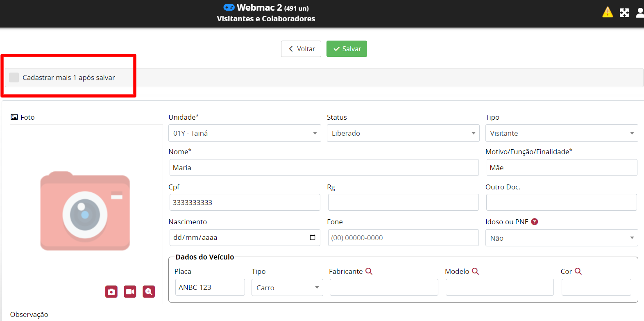Screen dimensions: 644x321
Task: Enable Cadastrar mais 1 após salvar checkbox
Action: 14,77
